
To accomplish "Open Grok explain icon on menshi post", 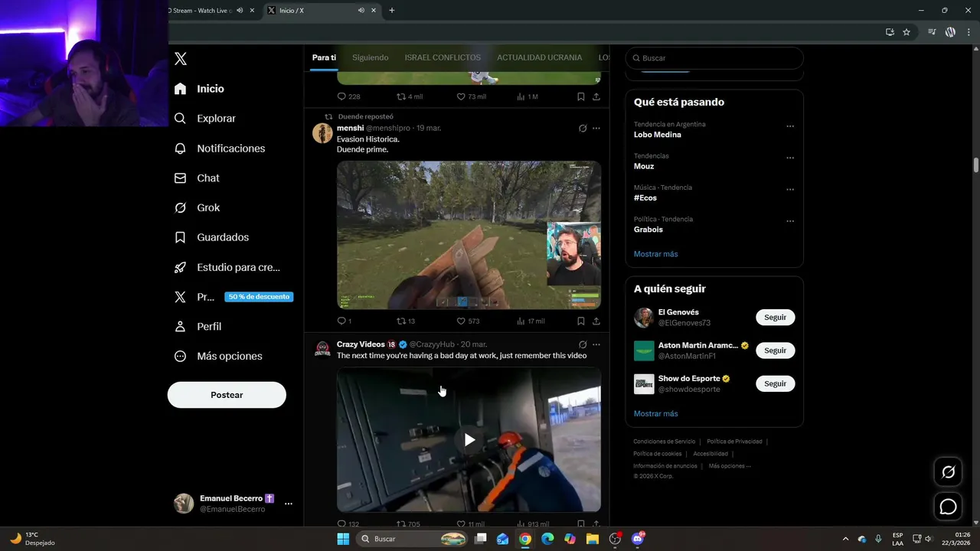I will pyautogui.click(x=583, y=129).
